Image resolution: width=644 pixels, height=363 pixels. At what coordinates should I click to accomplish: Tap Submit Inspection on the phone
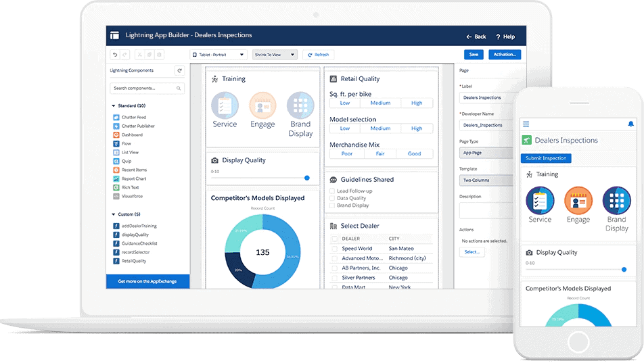pos(546,158)
